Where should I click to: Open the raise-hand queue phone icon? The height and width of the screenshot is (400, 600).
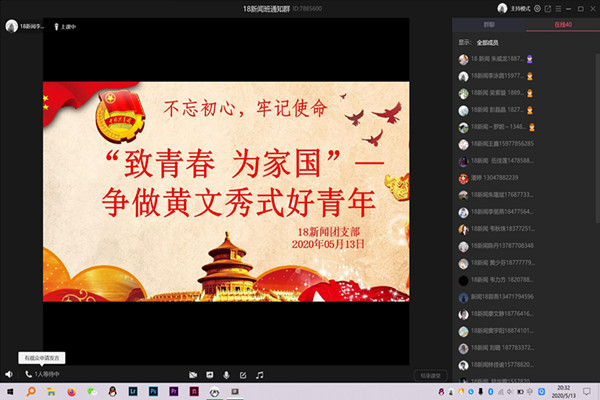point(28,375)
